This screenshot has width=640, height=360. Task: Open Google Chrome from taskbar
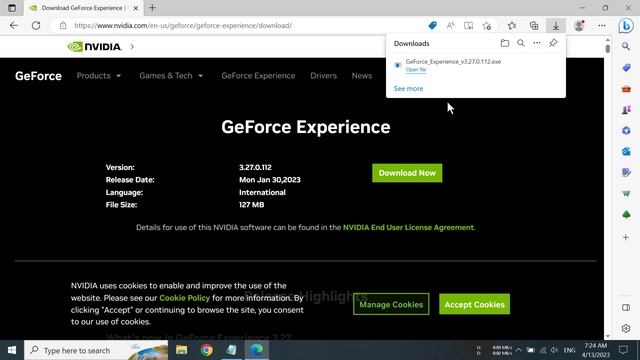click(207, 350)
